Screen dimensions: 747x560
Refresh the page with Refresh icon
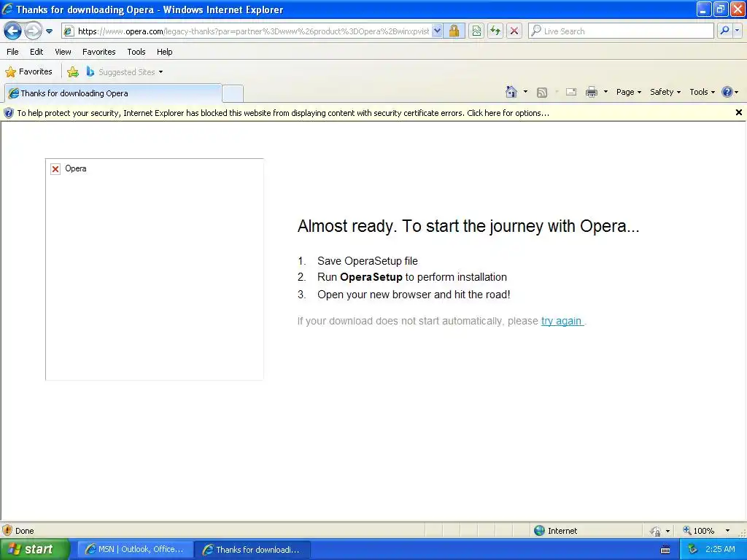pos(495,31)
